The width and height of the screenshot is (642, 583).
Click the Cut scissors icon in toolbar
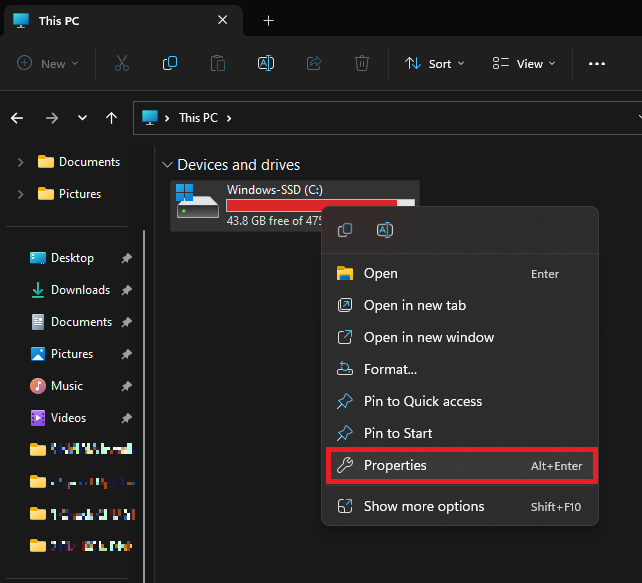click(122, 63)
